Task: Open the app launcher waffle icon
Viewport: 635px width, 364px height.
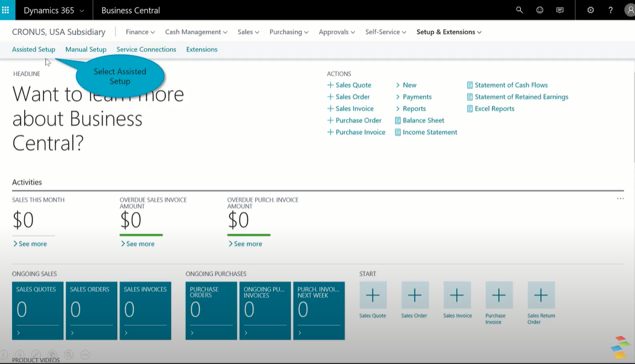Action: (5, 10)
